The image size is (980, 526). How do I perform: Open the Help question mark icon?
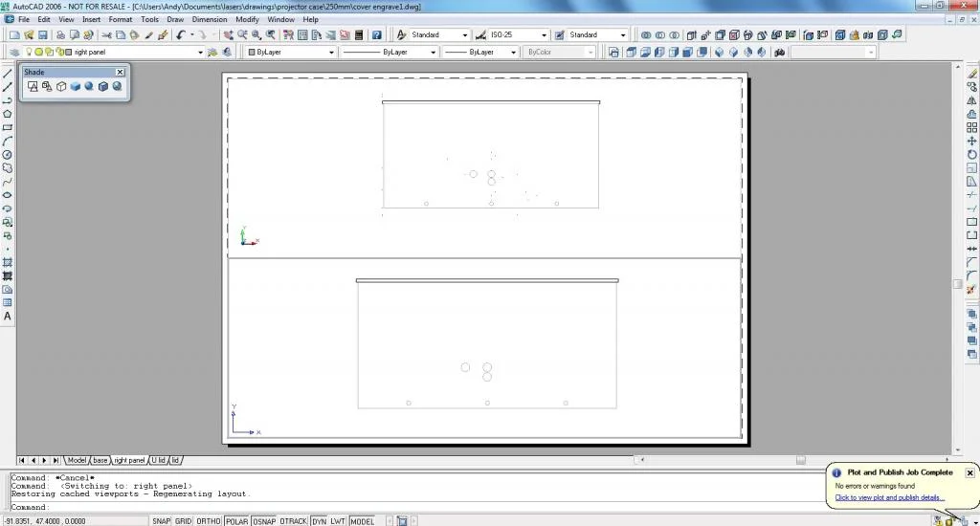tap(377, 35)
